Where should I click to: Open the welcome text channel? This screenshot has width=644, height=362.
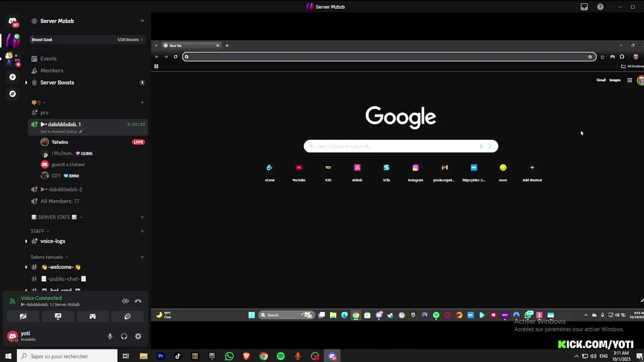(88, 267)
